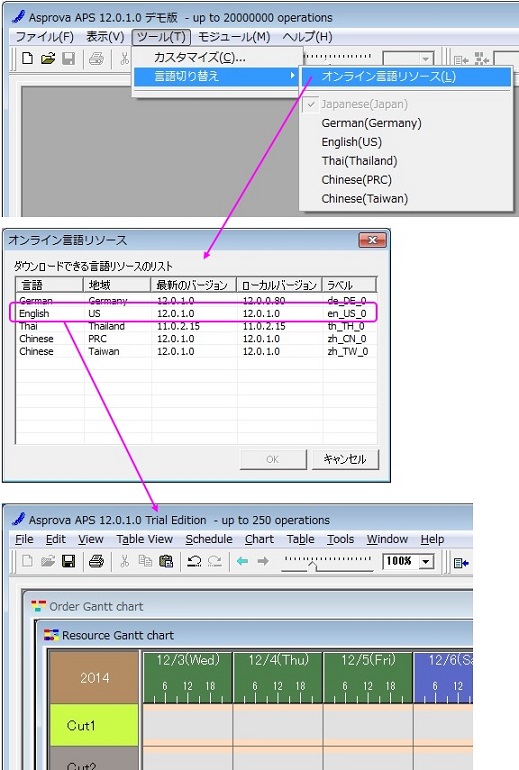519x770 pixels.
Task: Open the Schedule menu
Action: click(x=209, y=539)
